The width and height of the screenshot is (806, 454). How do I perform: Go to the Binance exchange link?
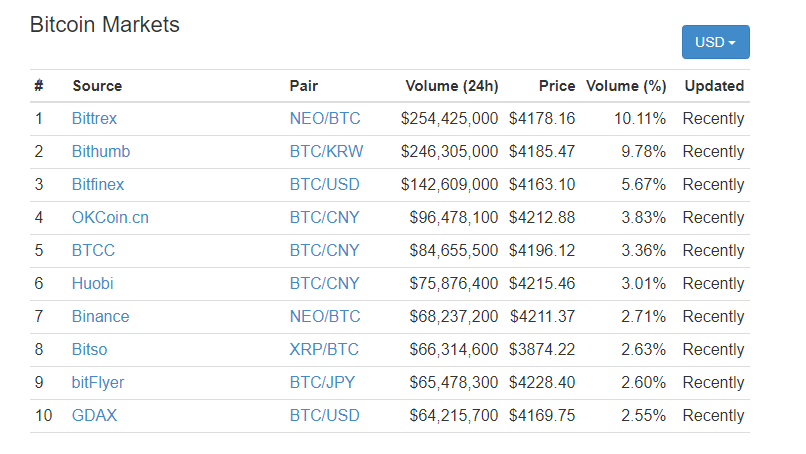coord(100,316)
